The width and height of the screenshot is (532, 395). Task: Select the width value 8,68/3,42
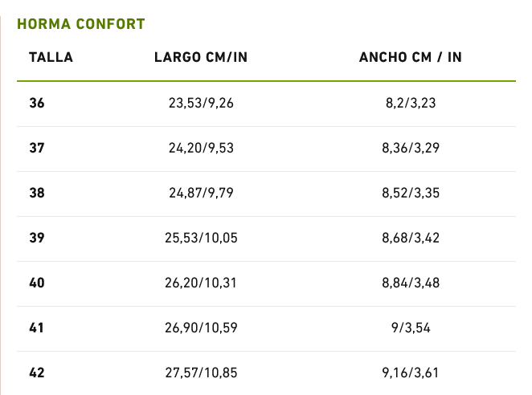pos(411,238)
